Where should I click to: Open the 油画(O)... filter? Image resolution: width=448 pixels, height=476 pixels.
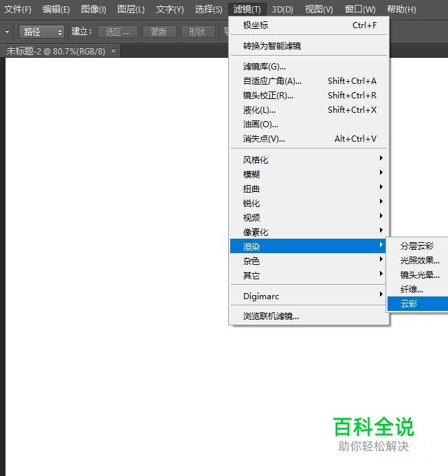[309, 125]
